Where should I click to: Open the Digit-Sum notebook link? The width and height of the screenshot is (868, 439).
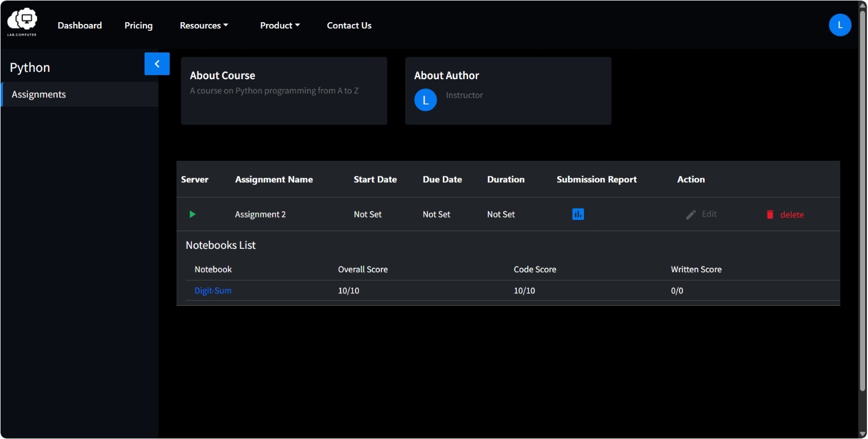click(x=213, y=290)
